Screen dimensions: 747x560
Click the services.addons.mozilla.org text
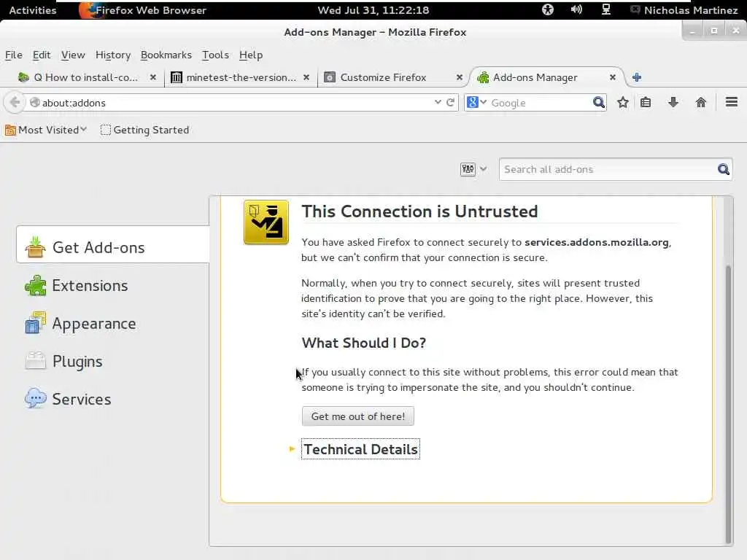tap(597, 242)
